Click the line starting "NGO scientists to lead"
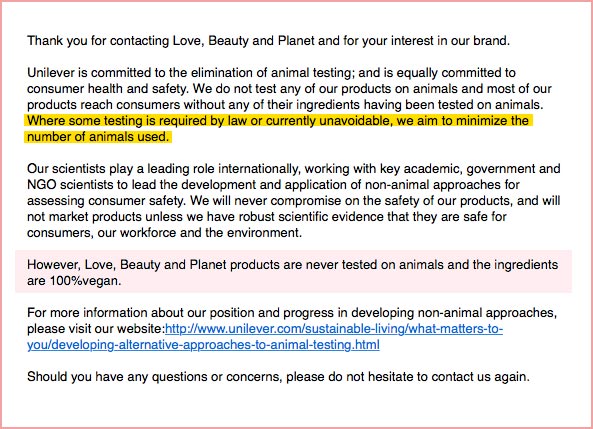This screenshot has width=593, height=429. point(273,184)
